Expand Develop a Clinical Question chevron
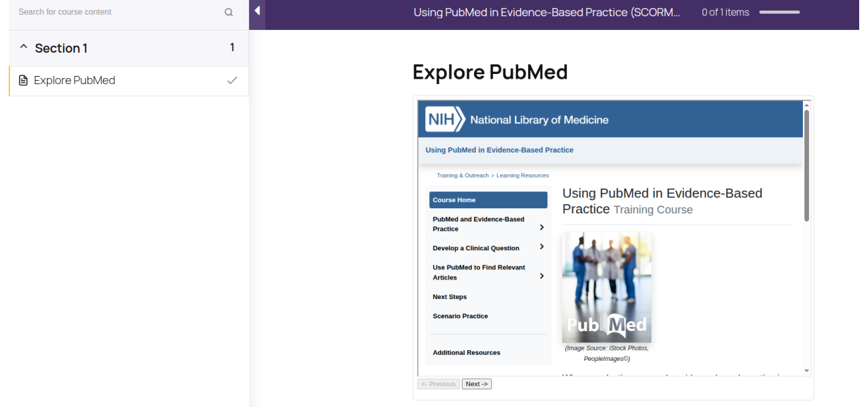Image resolution: width=868 pixels, height=407 pixels. [x=541, y=247]
